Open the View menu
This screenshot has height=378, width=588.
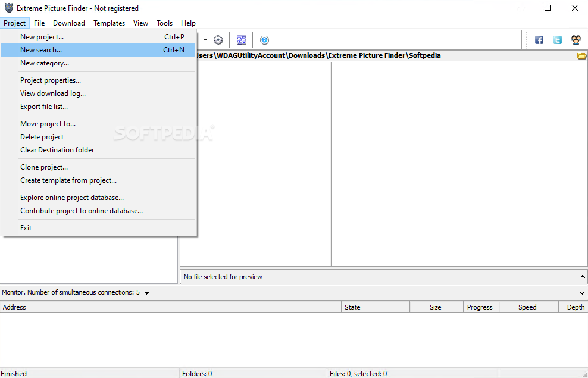[140, 23]
